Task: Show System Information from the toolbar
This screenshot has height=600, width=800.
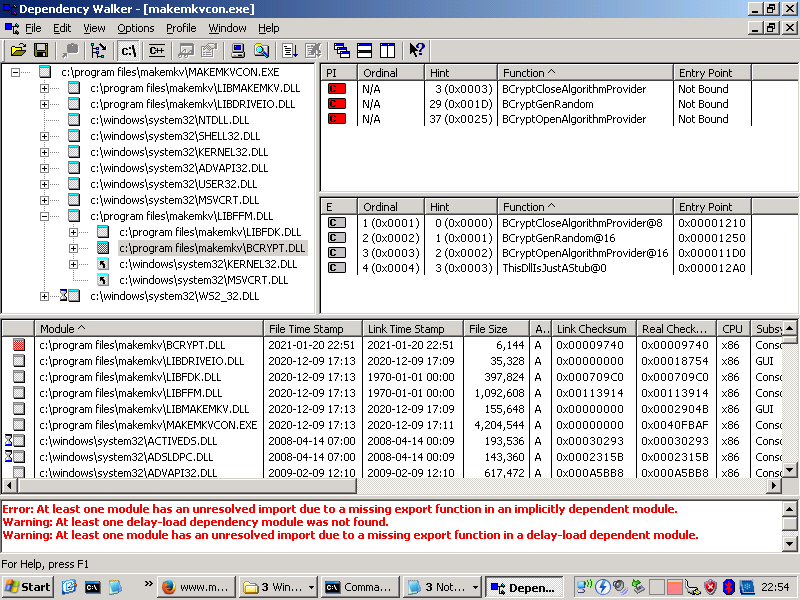Action: click(238, 50)
